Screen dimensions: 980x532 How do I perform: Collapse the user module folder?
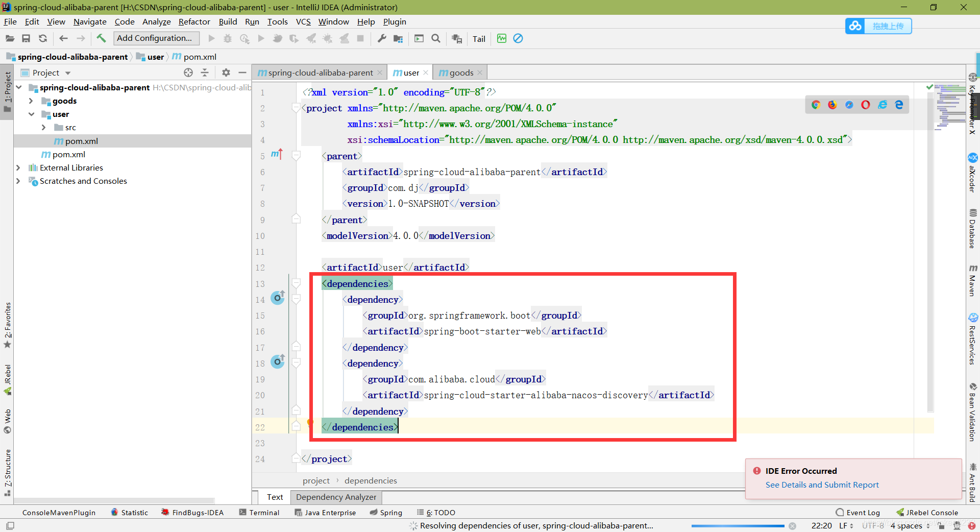click(31, 114)
